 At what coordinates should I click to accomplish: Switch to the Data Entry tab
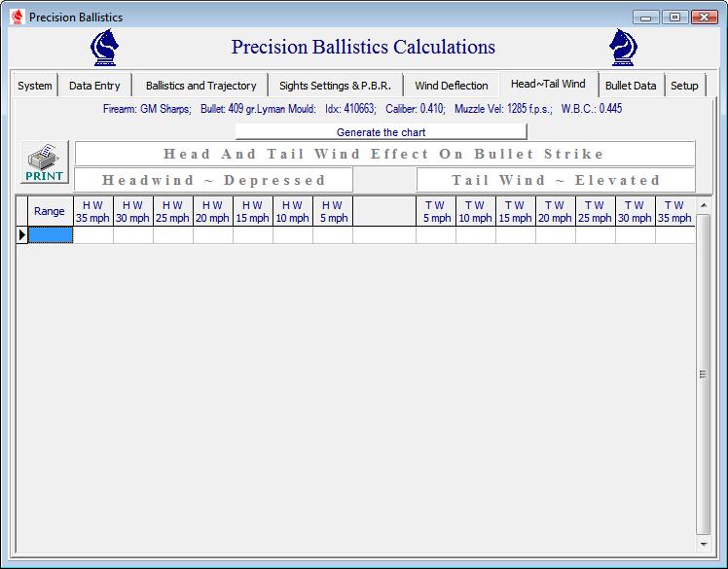[x=94, y=86]
